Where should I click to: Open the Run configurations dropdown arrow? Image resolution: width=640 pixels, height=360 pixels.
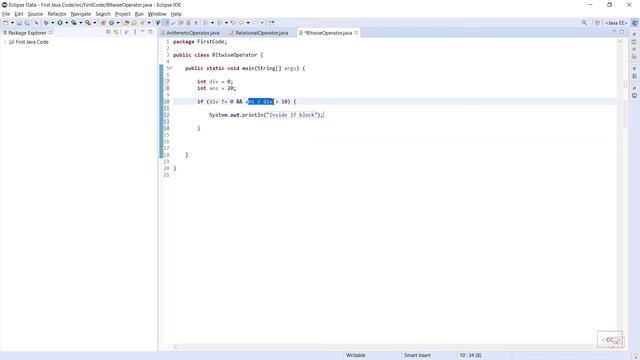click(67, 23)
